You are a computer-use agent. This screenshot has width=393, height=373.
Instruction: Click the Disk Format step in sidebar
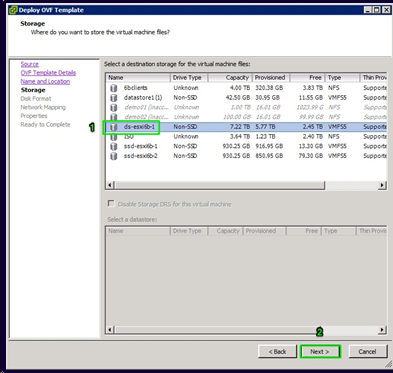click(x=36, y=99)
